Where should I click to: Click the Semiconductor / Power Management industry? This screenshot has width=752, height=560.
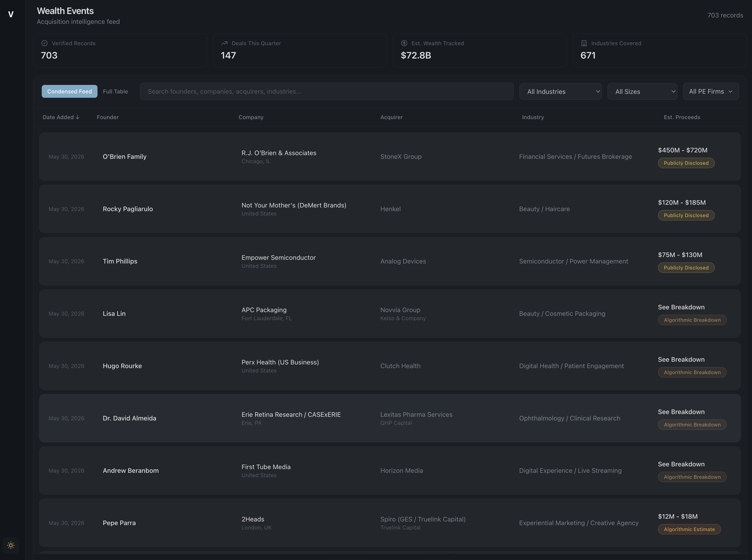pyautogui.click(x=574, y=261)
